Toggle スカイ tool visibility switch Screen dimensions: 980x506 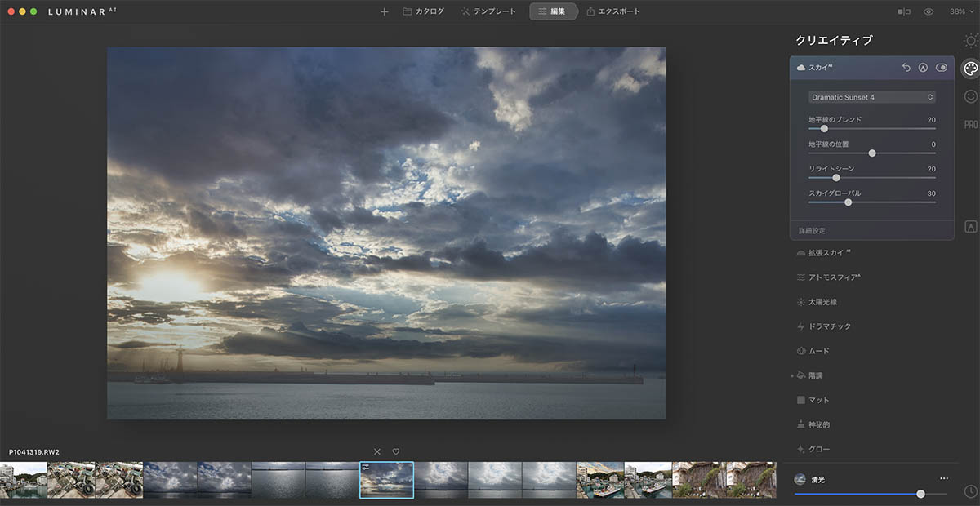click(x=942, y=68)
